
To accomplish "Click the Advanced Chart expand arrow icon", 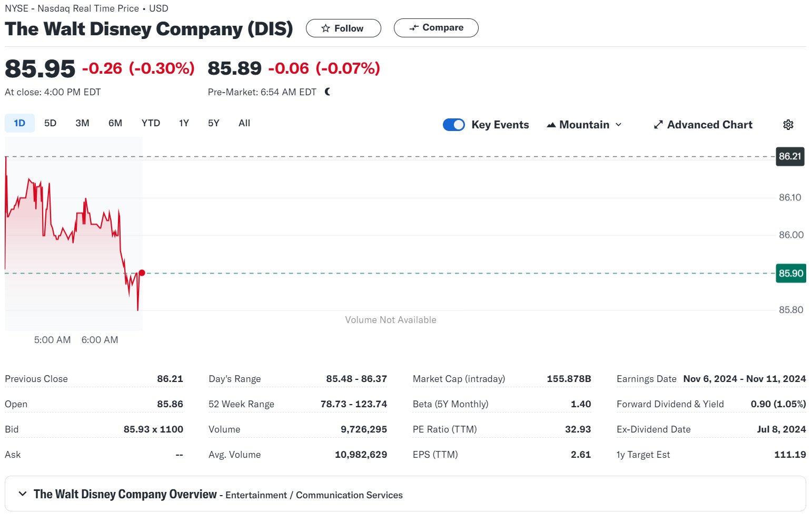I will [658, 125].
